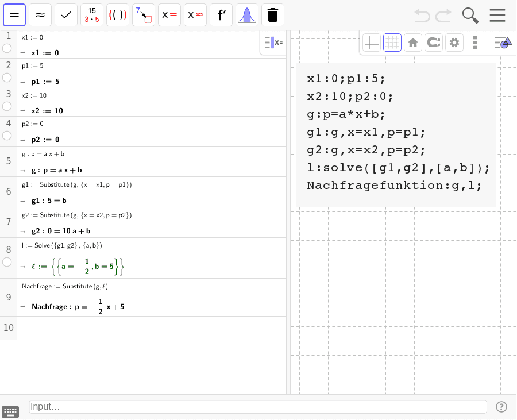
Task: Select the Evaluate (=) tool
Action: pos(14,15)
